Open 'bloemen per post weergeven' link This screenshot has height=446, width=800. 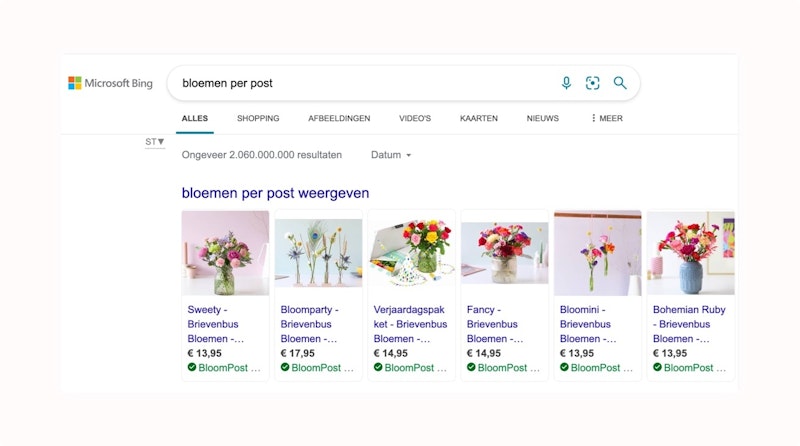click(x=276, y=193)
